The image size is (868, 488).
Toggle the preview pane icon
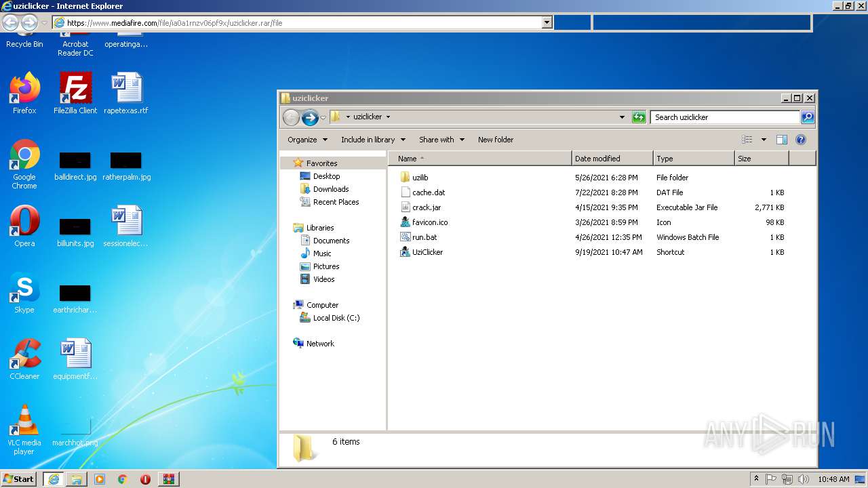point(781,140)
